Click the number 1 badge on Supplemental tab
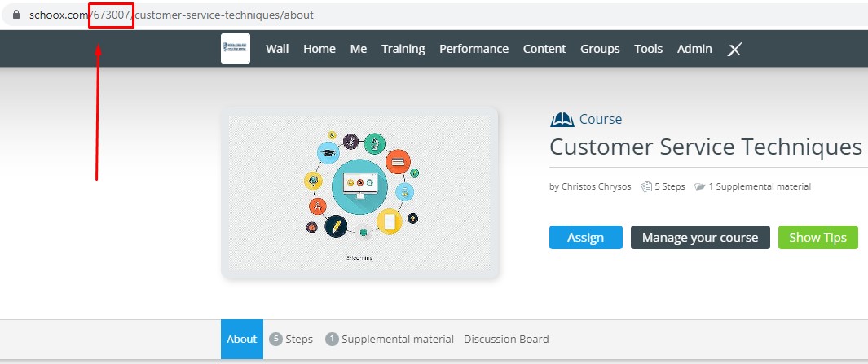This screenshot has width=868, height=364. point(332,339)
